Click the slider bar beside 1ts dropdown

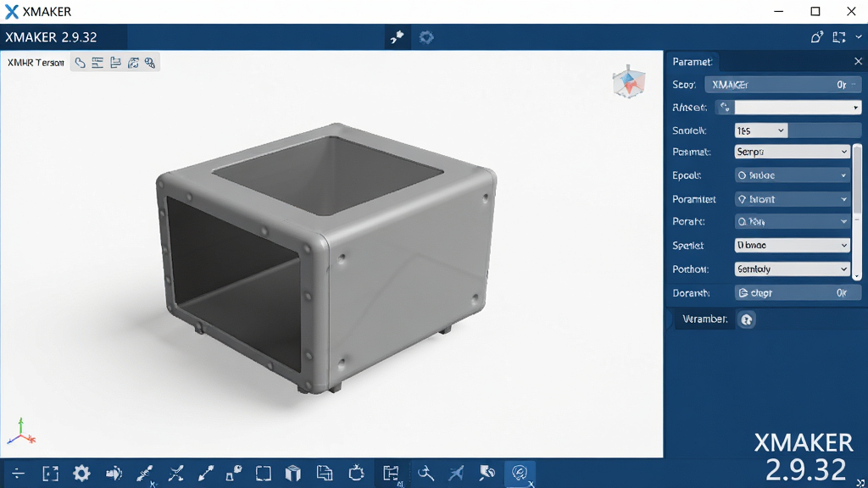[x=824, y=130]
